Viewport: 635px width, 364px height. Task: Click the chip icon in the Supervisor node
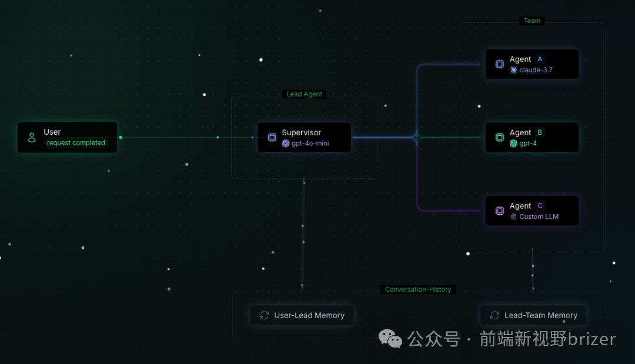click(x=272, y=138)
